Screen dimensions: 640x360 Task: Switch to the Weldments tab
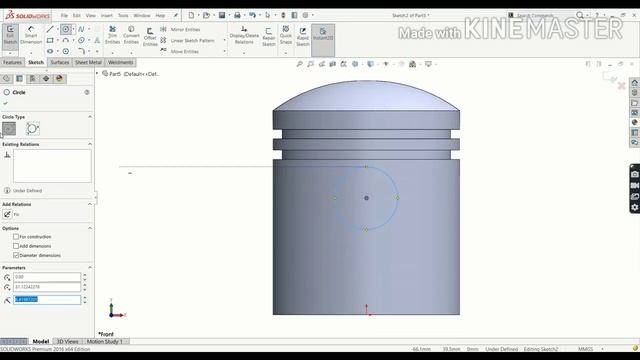pos(120,62)
